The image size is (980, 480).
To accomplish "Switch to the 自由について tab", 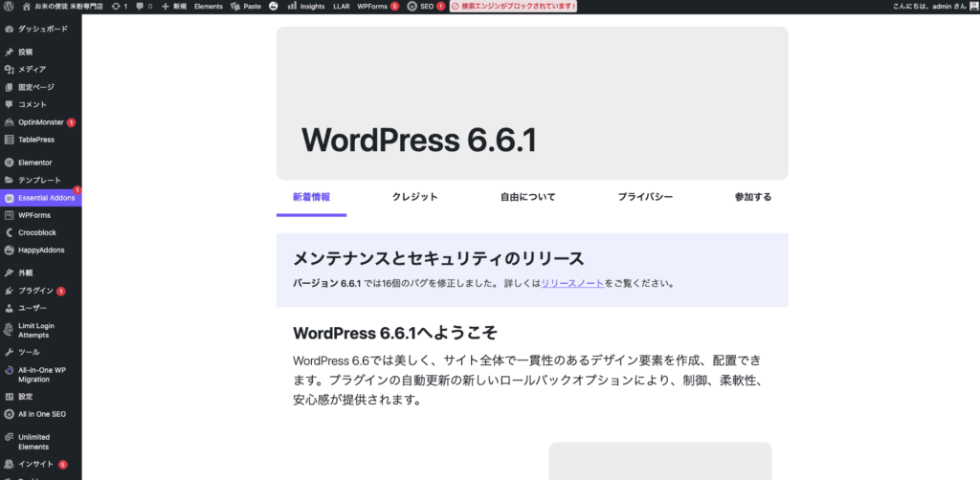I will (x=527, y=197).
